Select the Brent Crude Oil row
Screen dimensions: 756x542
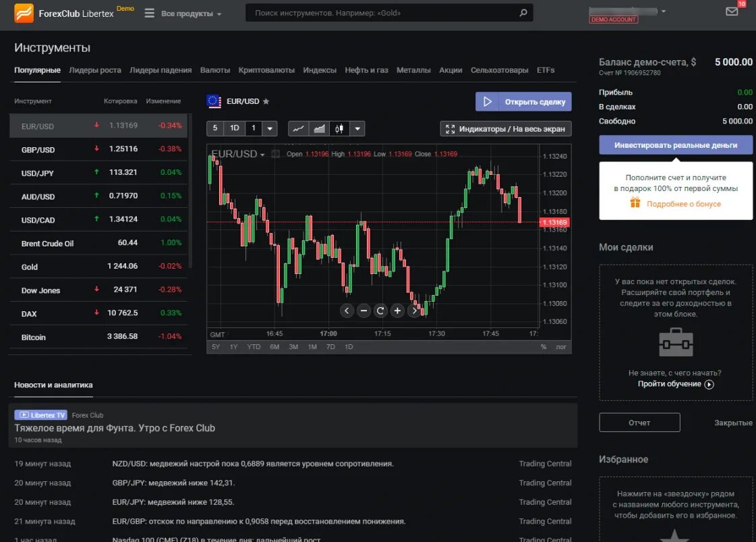98,243
